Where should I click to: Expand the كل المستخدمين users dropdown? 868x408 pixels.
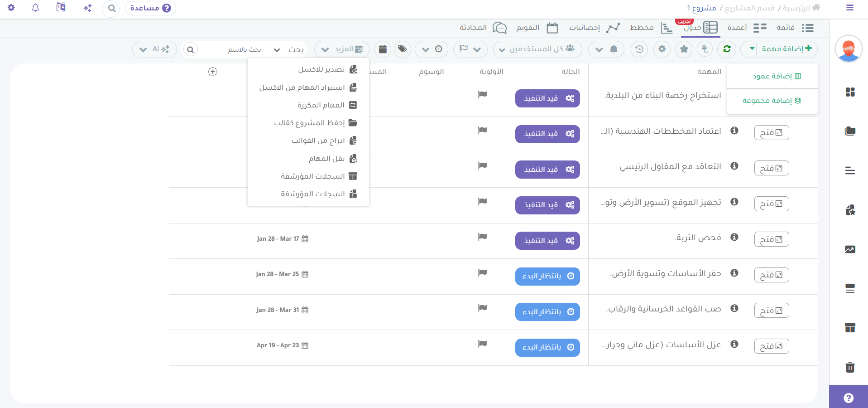(537, 49)
